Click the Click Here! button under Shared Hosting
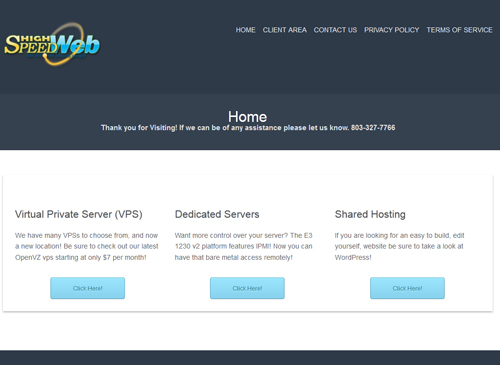500x365 pixels. click(x=407, y=288)
